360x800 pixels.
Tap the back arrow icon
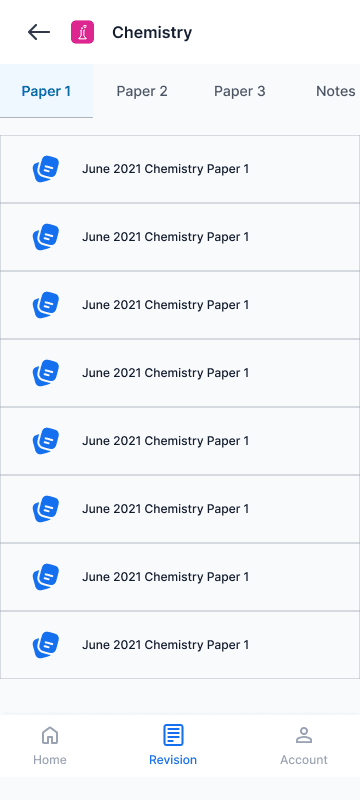[x=39, y=32]
